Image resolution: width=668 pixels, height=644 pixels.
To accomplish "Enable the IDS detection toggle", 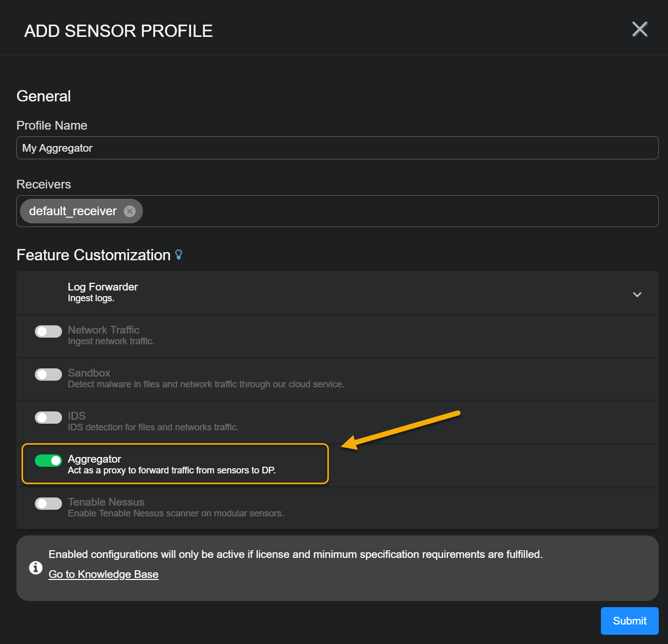I will click(x=48, y=418).
